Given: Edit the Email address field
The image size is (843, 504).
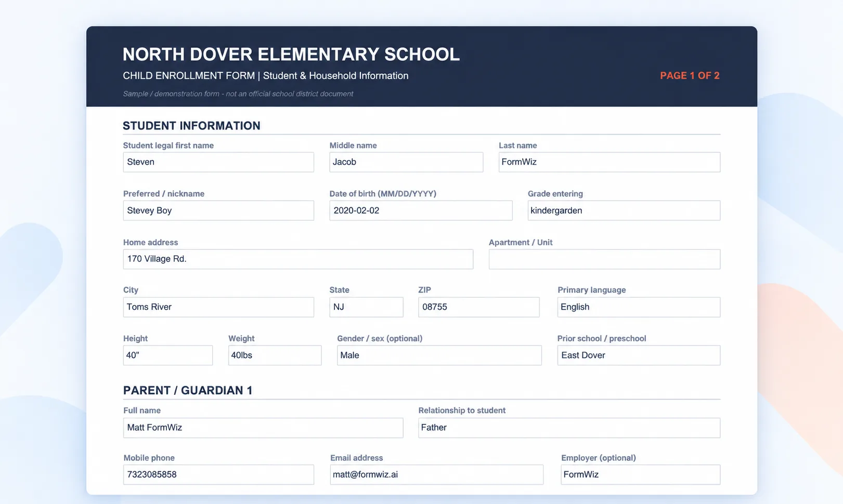Looking at the screenshot, I should coord(437,474).
